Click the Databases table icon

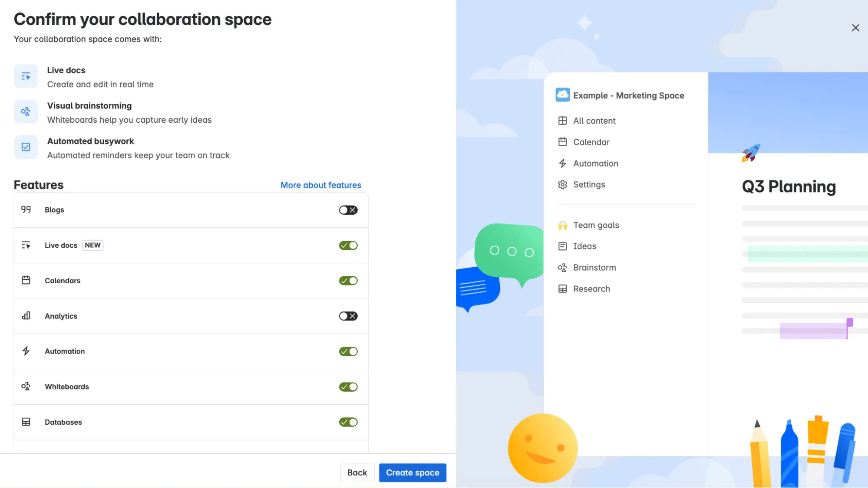click(26, 422)
